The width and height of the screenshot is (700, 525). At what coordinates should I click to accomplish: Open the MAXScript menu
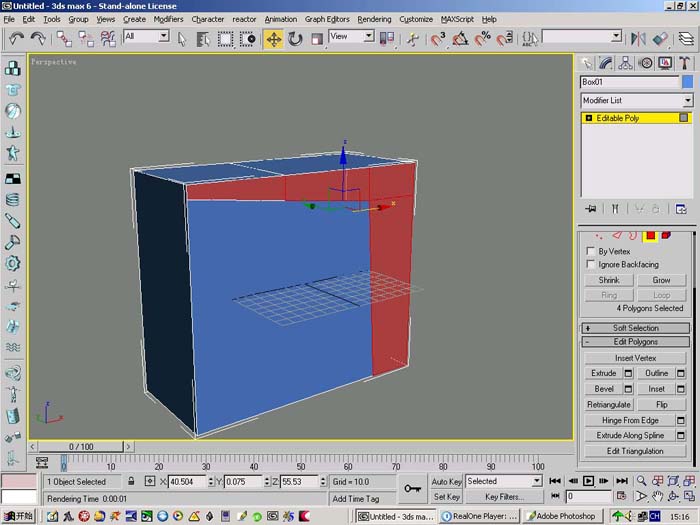[457, 19]
